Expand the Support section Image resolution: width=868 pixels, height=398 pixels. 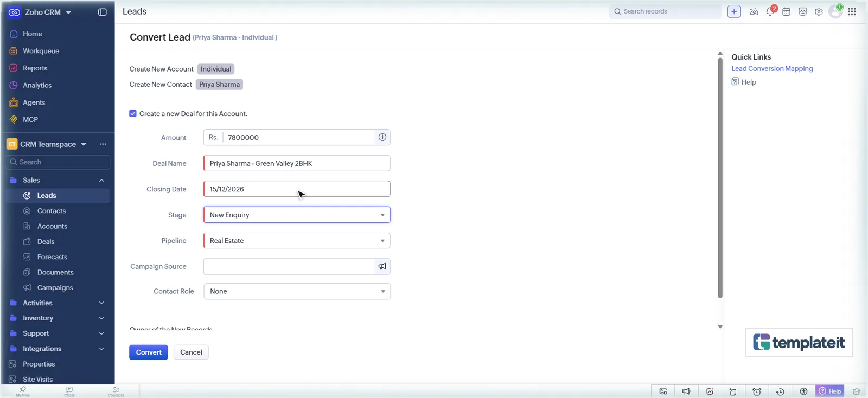pos(101,333)
